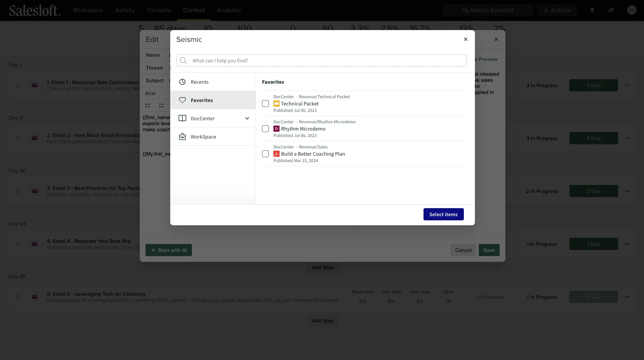This screenshot has width=644, height=360.
Task: Click the 3 Due button for Email 1
Action: click(593, 85)
